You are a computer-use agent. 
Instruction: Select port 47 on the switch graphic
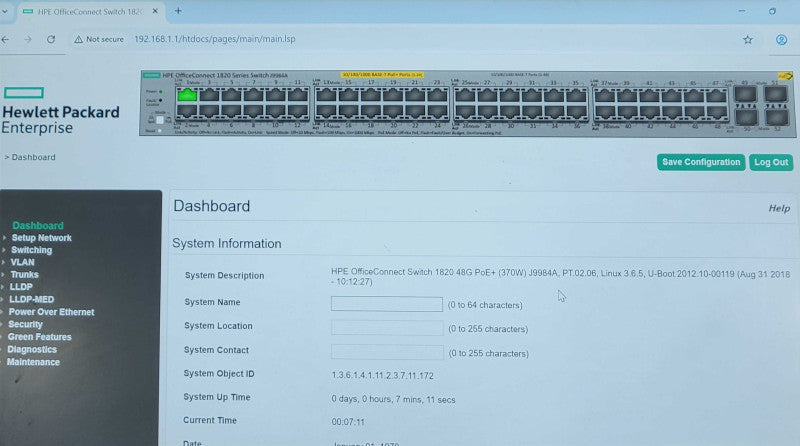coord(716,96)
